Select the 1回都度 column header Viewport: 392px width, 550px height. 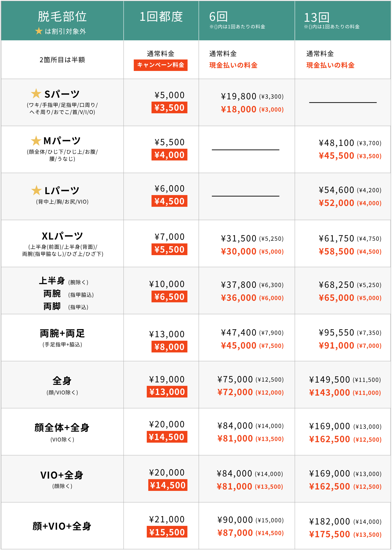tap(161, 17)
